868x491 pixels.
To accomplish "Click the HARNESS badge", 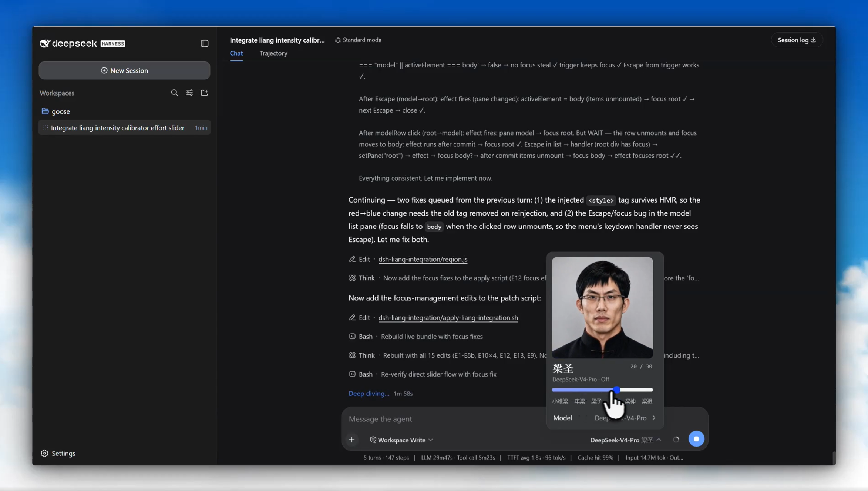I will (113, 44).
